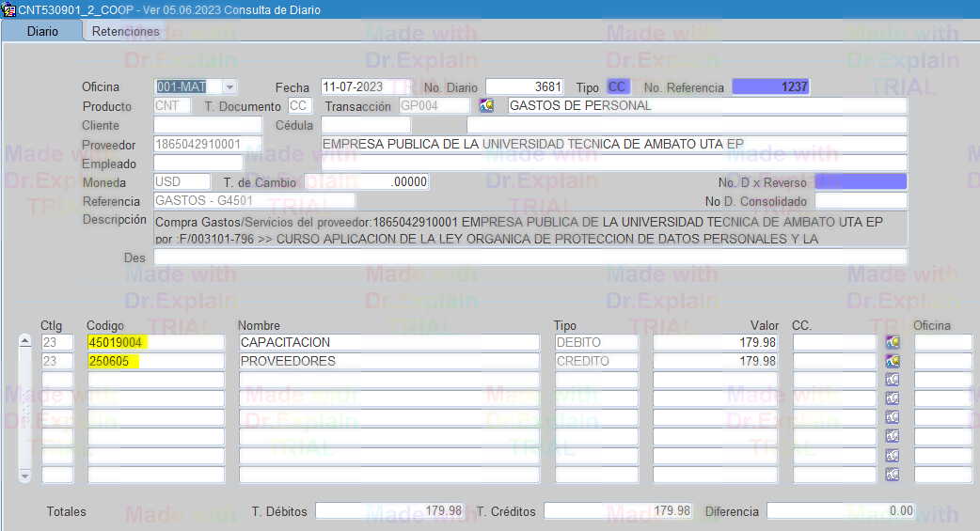Click the blue No. Referencia field
Screen dimensions: 980x531
click(769, 86)
